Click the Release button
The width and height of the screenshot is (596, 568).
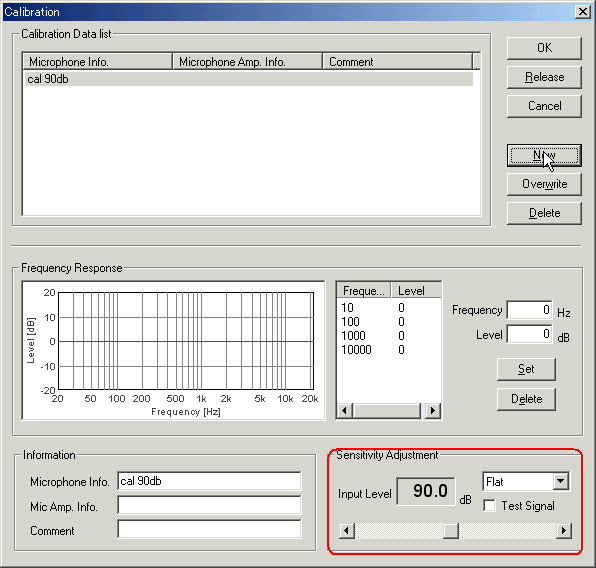(x=544, y=77)
